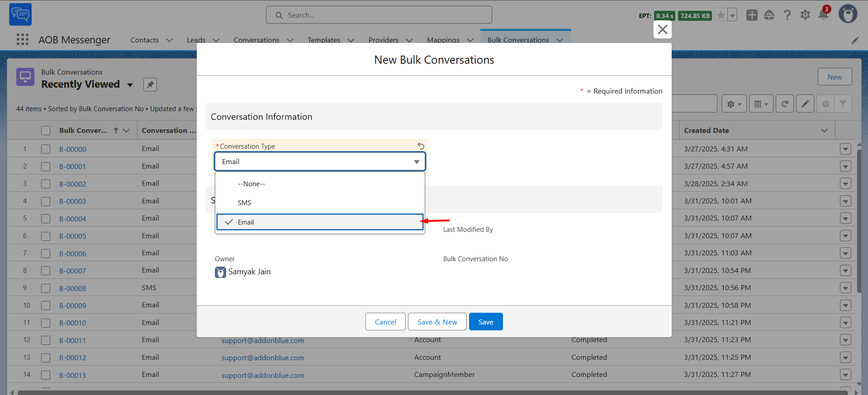The width and height of the screenshot is (868, 395).
Task: Click Save & New button
Action: click(x=437, y=322)
